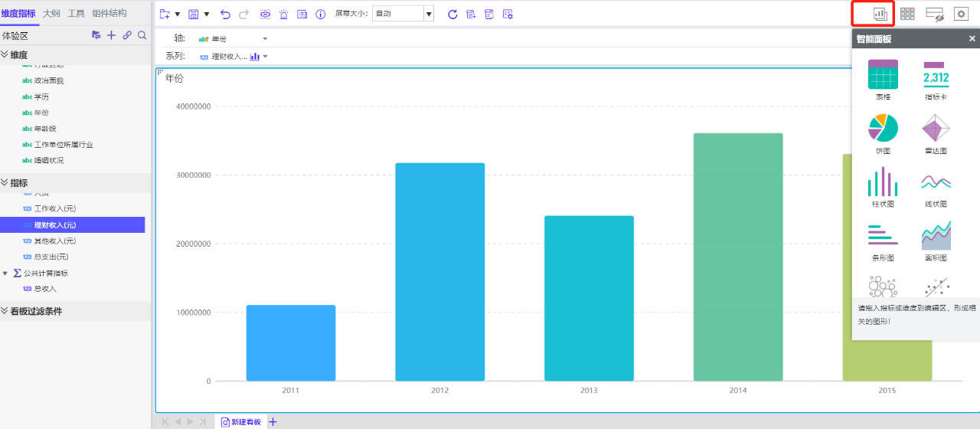Switch to the 大纲 tab
Viewport: 980px width, 429px height.
[51, 13]
